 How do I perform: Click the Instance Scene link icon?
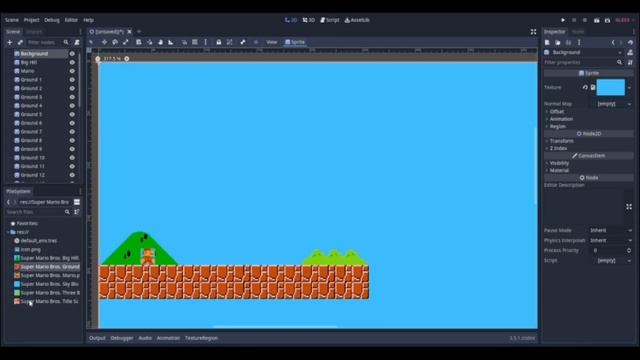[x=20, y=42]
